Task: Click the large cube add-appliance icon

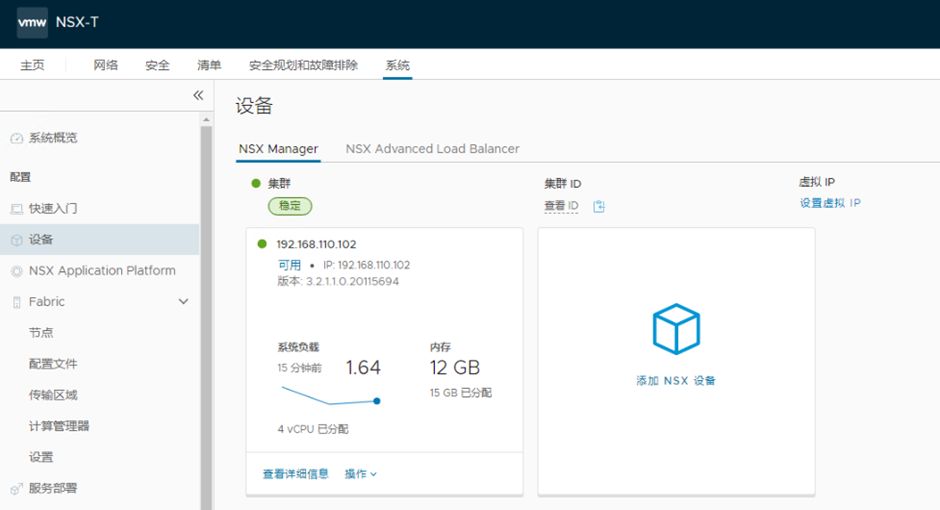Action: 676,329
